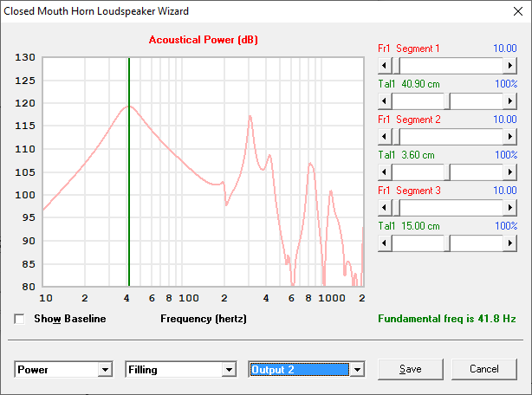
Task: Close the Closed Mouth Horn Loudspeaker Wizard window
Action: point(518,11)
